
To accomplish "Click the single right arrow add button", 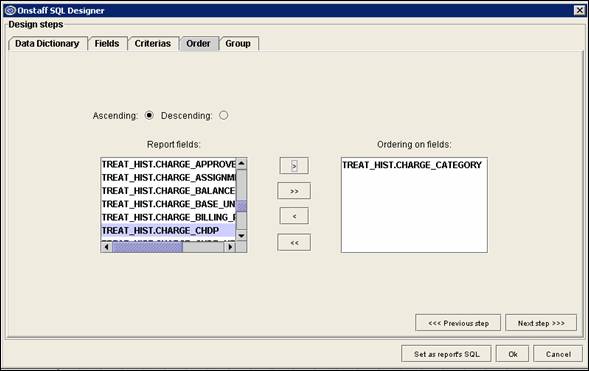I will pos(294,166).
